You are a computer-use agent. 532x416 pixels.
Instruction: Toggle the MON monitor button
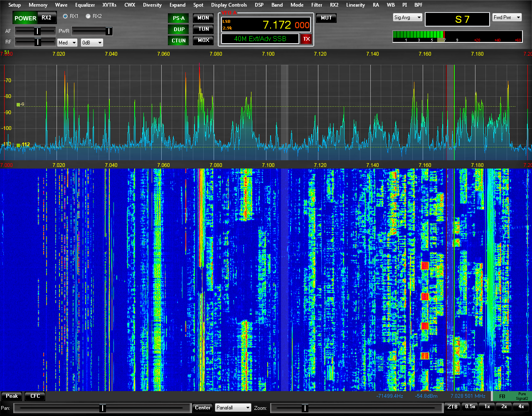203,18
